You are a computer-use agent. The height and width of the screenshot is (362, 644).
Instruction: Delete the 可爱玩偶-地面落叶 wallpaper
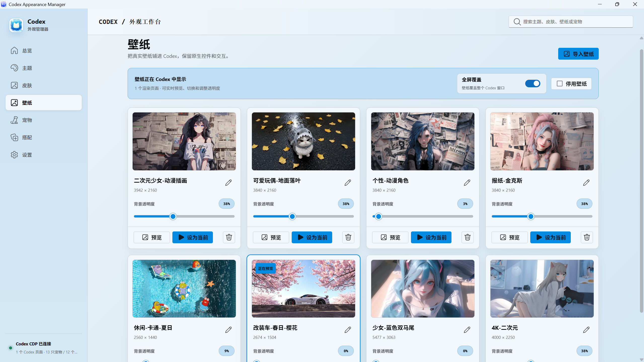(x=348, y=237)
